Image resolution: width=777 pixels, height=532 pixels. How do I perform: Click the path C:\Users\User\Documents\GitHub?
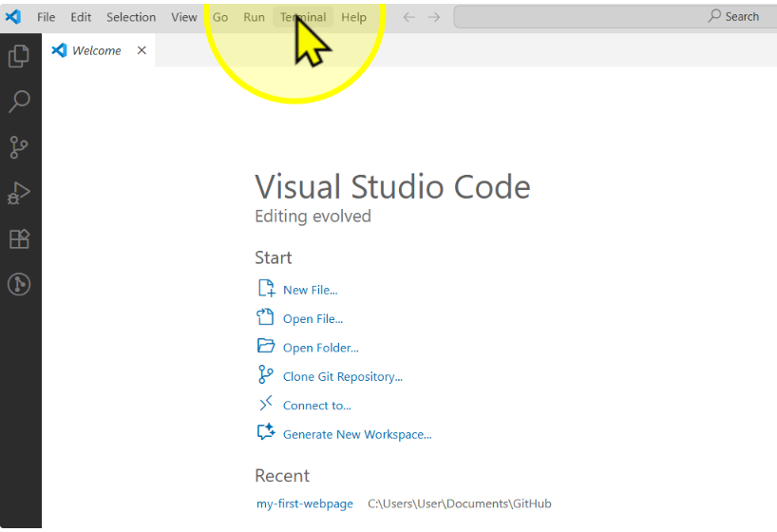tap(460, 503)
